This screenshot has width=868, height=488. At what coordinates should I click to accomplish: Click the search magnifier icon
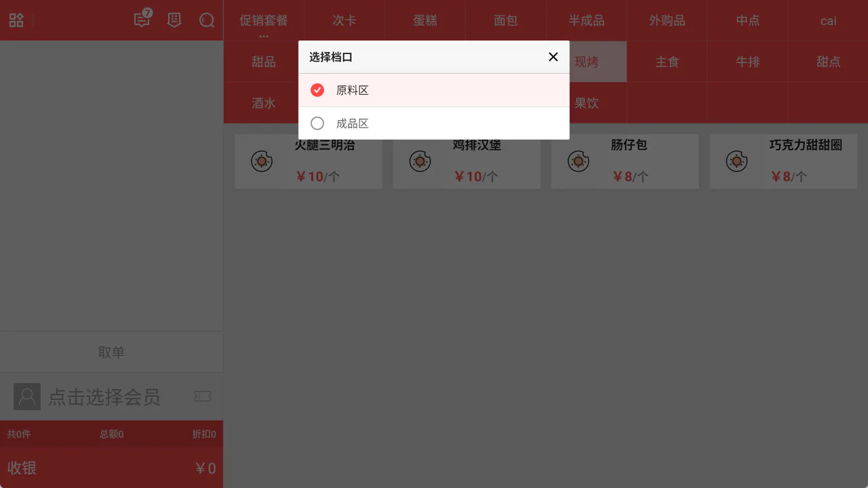[207, 20]
